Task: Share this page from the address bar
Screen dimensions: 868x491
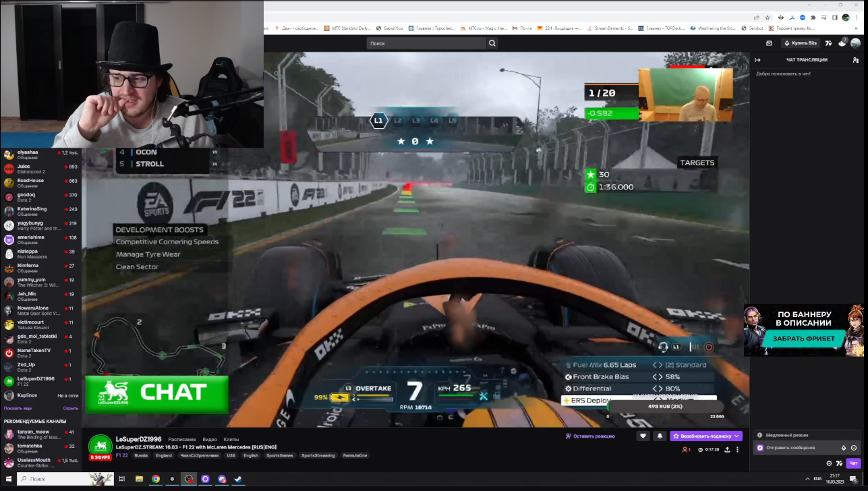Action: [757, 18]
